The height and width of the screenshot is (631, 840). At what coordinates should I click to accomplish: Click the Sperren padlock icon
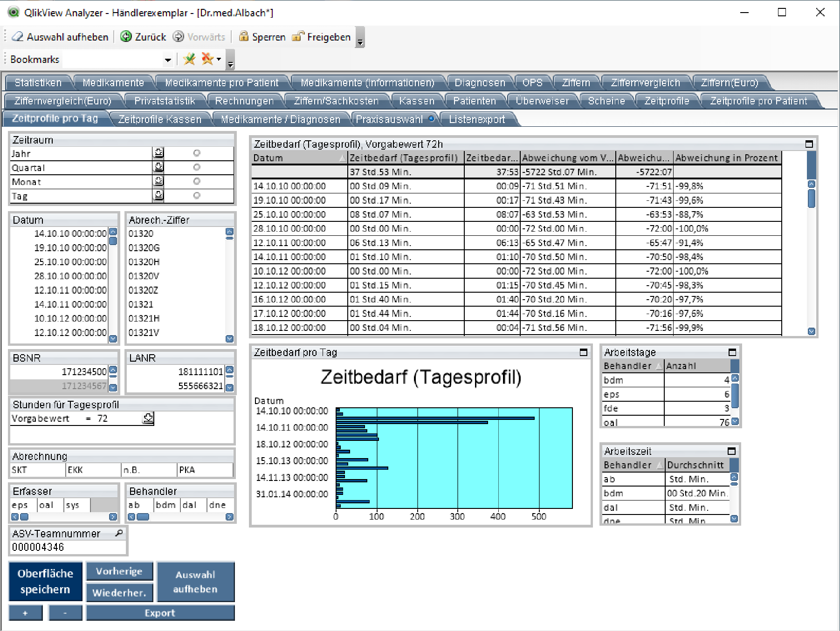click(243, 37)
